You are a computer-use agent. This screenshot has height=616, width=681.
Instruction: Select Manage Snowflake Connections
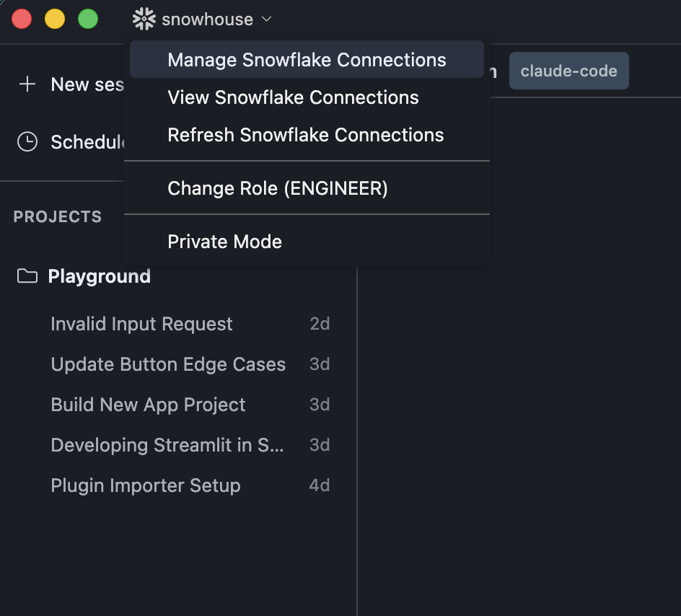307,59
